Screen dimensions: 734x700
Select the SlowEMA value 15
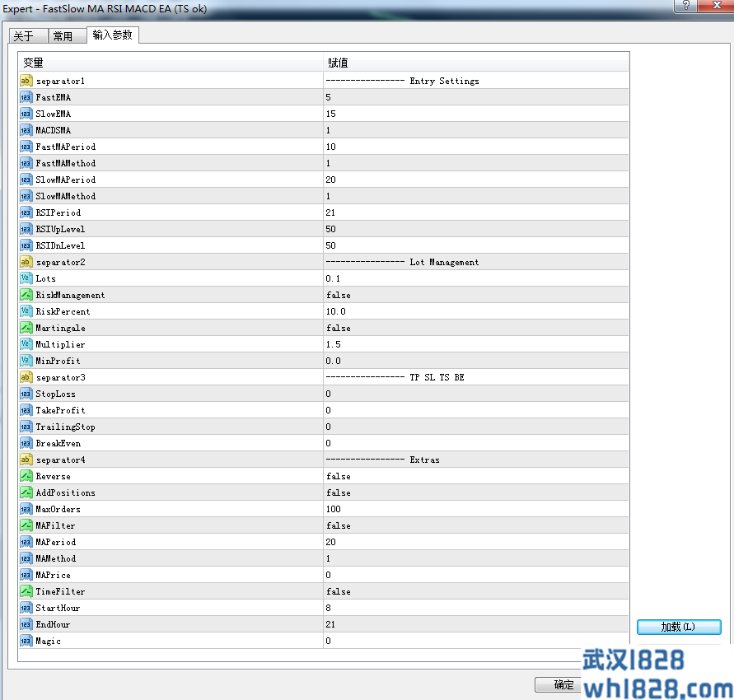click(331, 114)
